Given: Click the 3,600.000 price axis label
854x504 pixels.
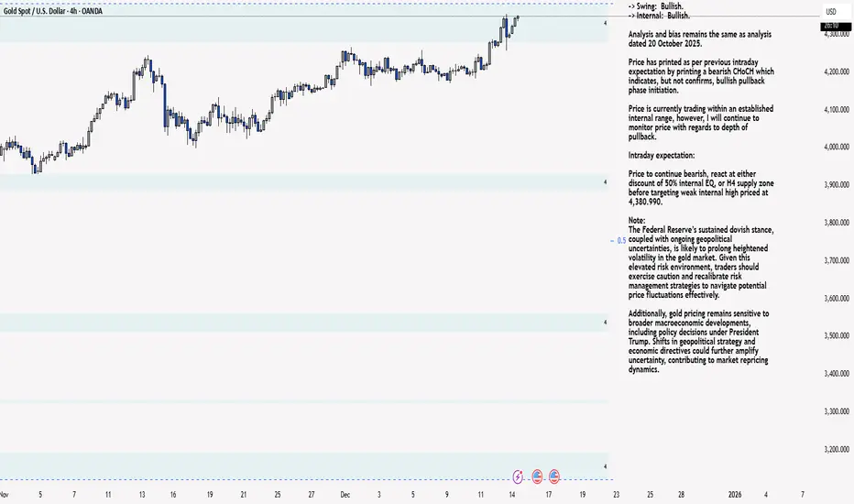Looking at the screenshot, I should (x=837, y=298).
